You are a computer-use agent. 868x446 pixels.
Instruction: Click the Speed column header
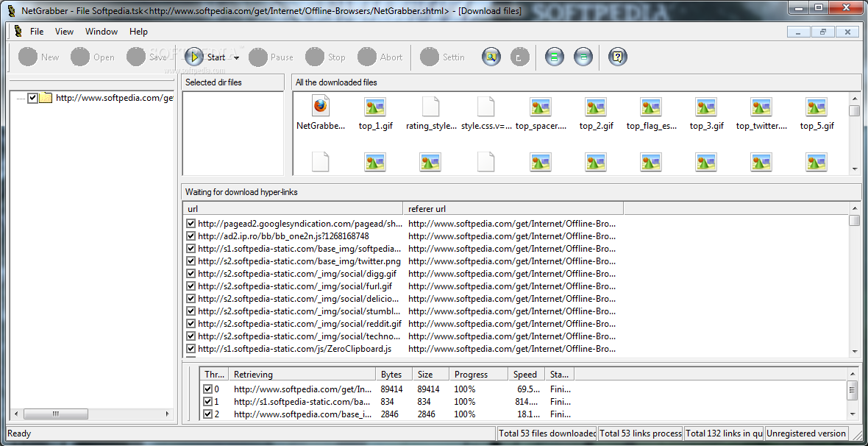tap(526, 375)
